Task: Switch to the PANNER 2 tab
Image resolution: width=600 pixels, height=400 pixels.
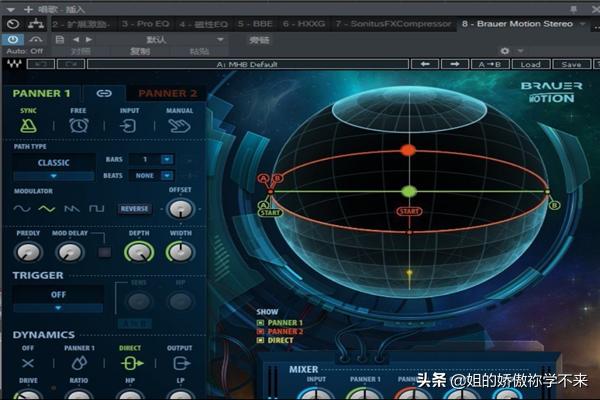Action: [167, 93]
